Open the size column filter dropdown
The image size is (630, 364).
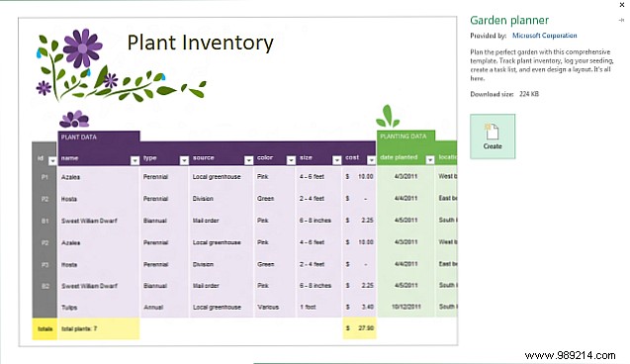[x=336, y=160]
